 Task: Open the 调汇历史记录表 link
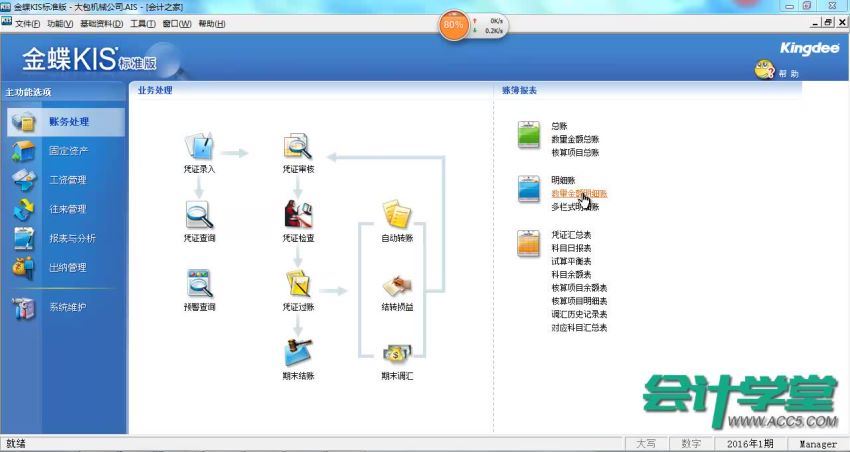tap(579, 314)
